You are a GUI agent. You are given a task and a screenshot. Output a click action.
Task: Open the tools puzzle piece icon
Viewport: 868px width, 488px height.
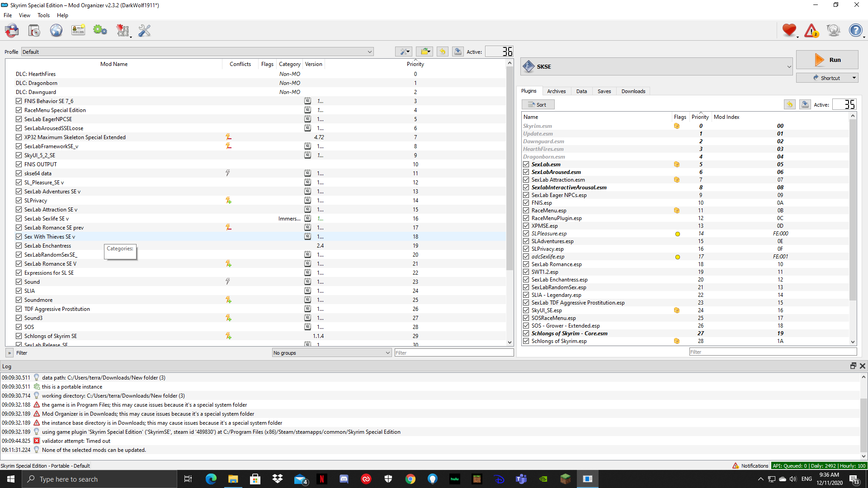coord(123,31)
